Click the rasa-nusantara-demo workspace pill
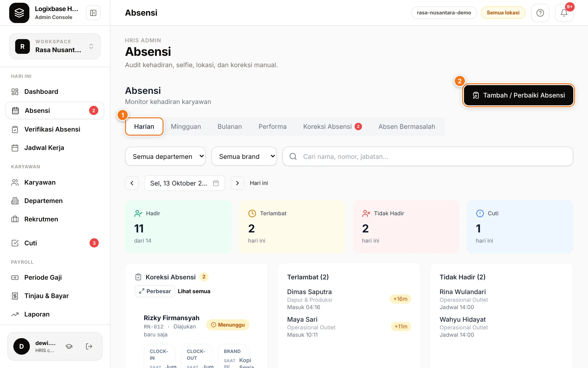Viewport: 588px width, 368px height. pyautogui.click(x=444, y=13)
